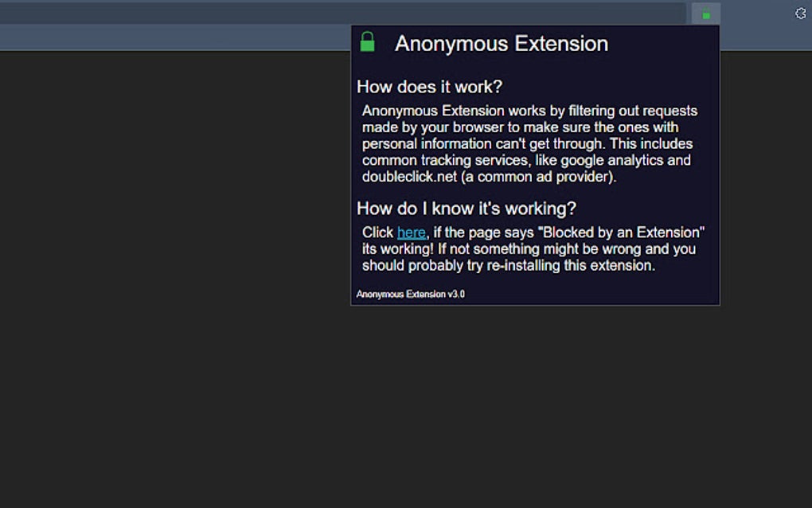The width and height of the screenshot is (812, 508).
Task: Open the settings gear in the top-right corner
Action: pos(800,13)
